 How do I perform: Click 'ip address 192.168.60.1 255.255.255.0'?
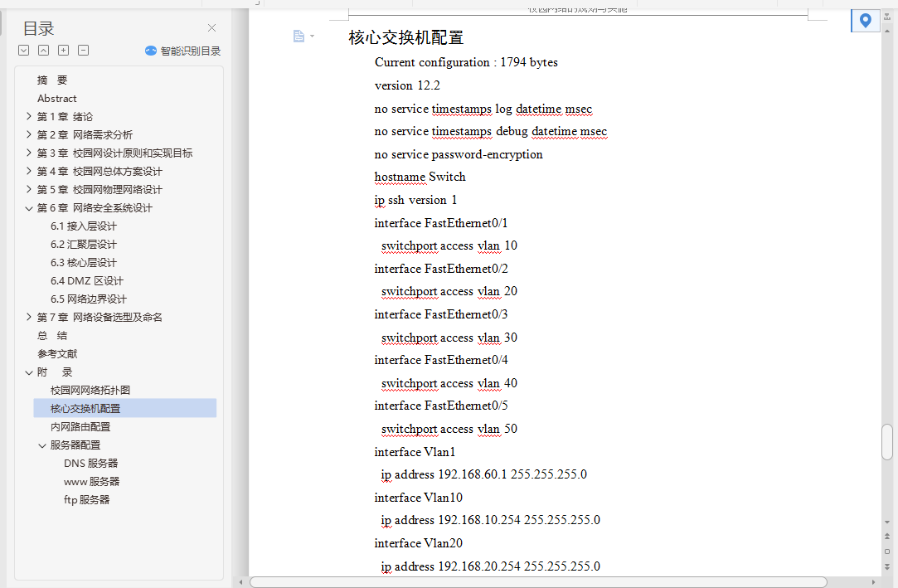(484, 474)
